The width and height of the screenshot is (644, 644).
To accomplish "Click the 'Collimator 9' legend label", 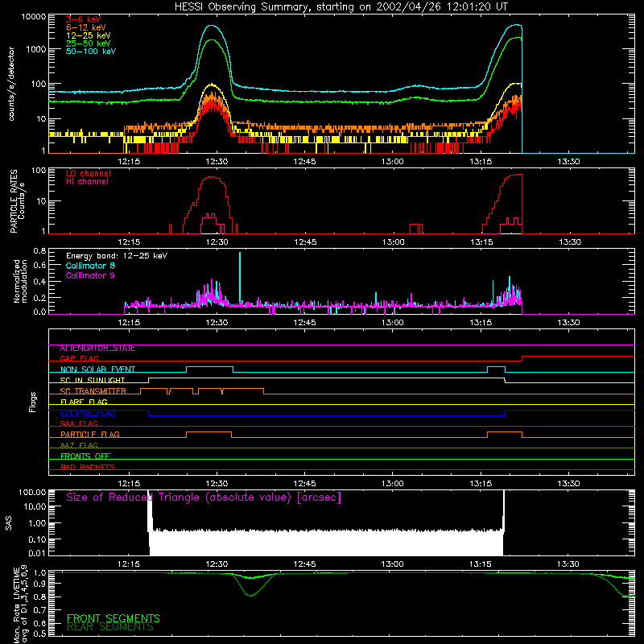I will click(90, 275).
